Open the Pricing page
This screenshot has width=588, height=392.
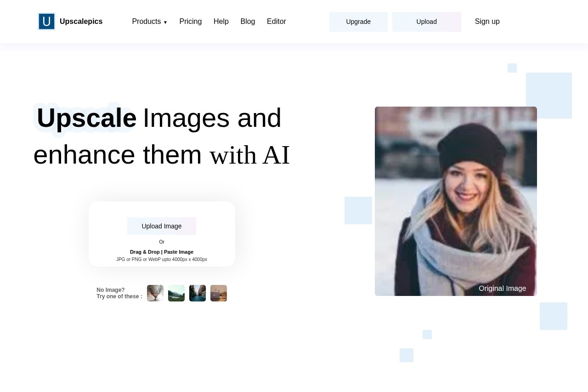tap(190, 22)
